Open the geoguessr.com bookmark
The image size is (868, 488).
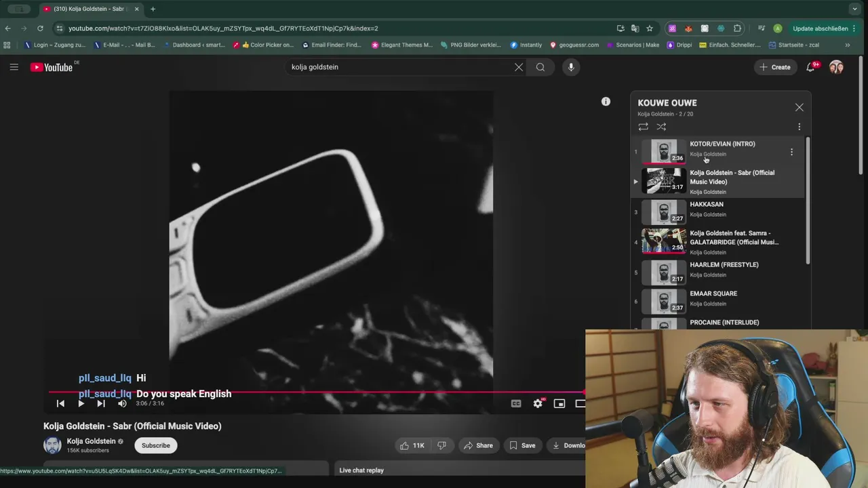pos(574,45)
